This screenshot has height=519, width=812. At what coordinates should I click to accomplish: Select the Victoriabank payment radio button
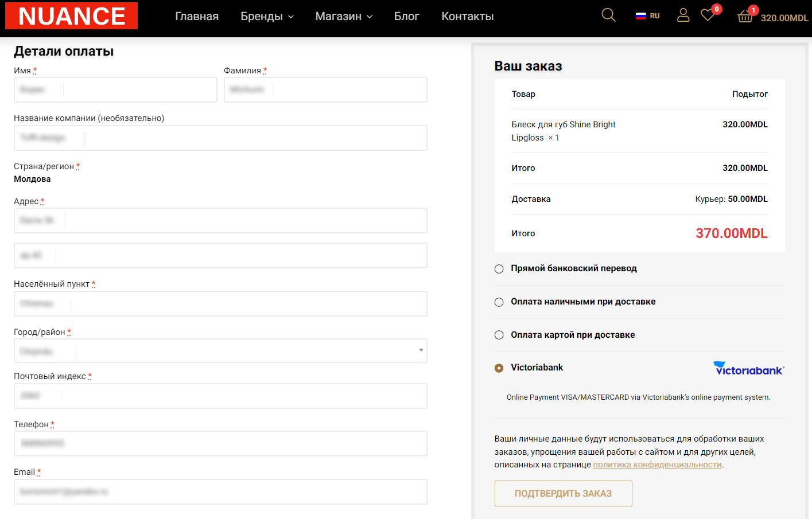(x=499, y=368)
